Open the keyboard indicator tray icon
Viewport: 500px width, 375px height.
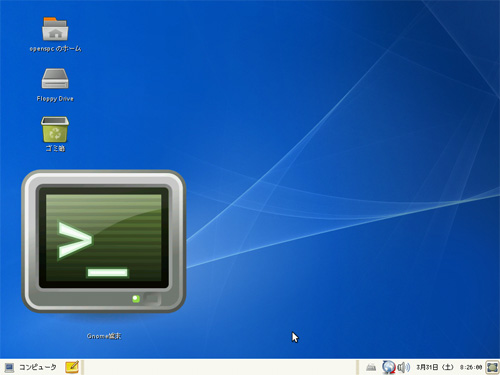[371, 367]
